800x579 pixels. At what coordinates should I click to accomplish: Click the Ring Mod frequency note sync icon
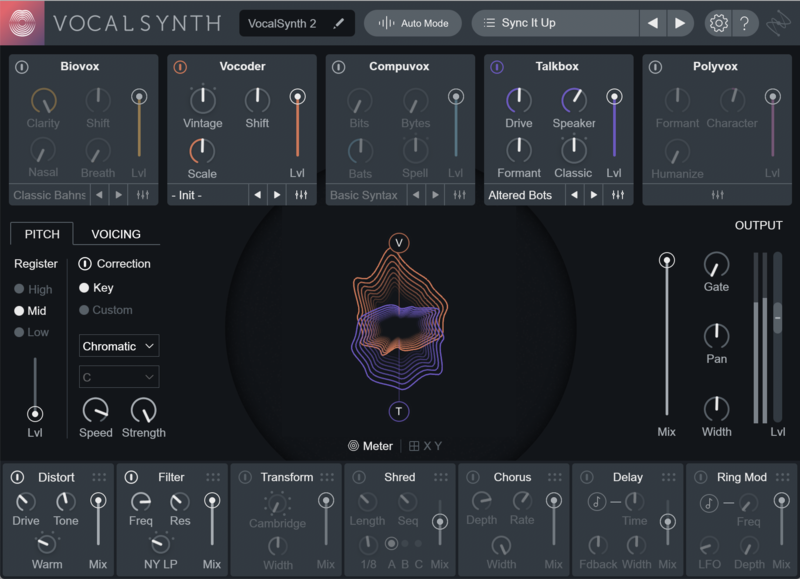pyautogui.click(x=708, y=504)
